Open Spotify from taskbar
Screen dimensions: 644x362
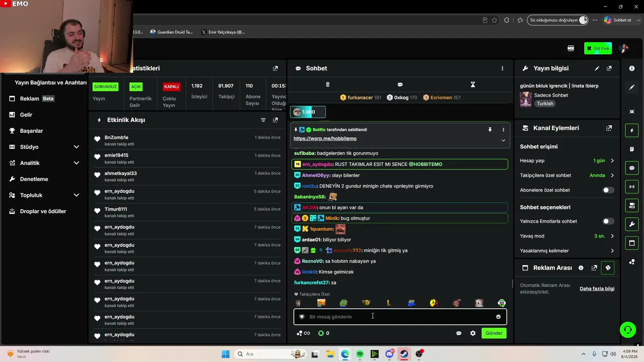click(360, 354)
